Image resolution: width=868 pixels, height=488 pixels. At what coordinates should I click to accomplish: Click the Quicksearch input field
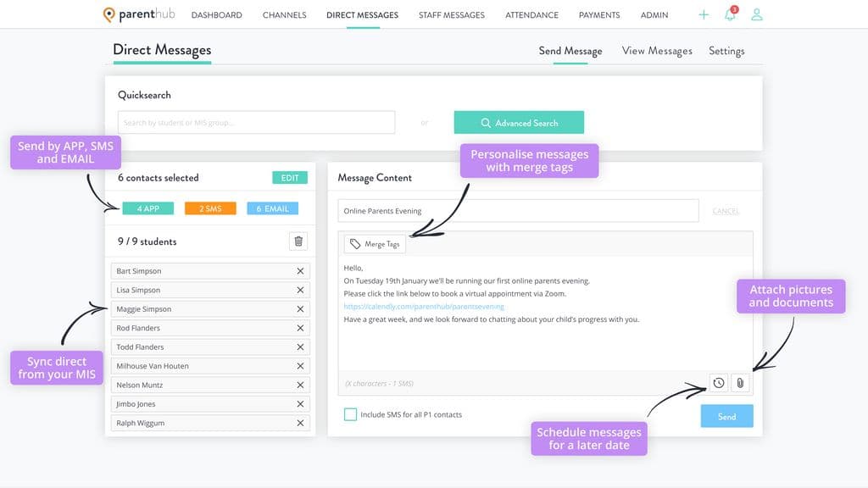tap(256, 122)
